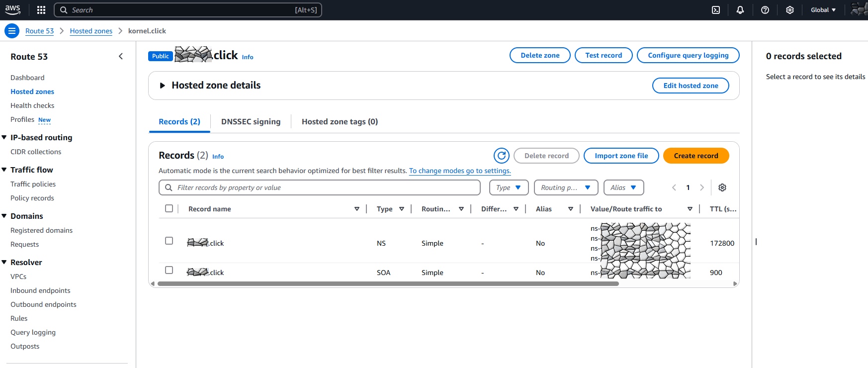Select the SOA record checkbox

click(x=169, y=270)
